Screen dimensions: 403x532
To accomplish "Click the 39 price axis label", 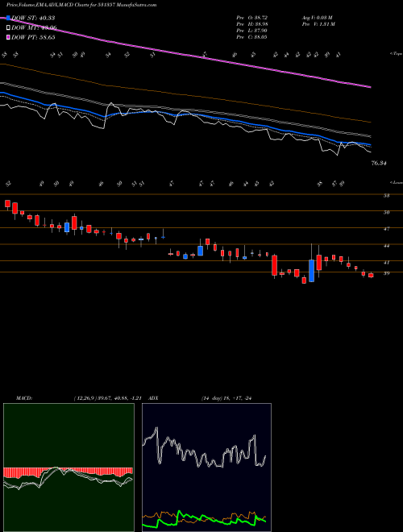I will [x=387, y=273].
